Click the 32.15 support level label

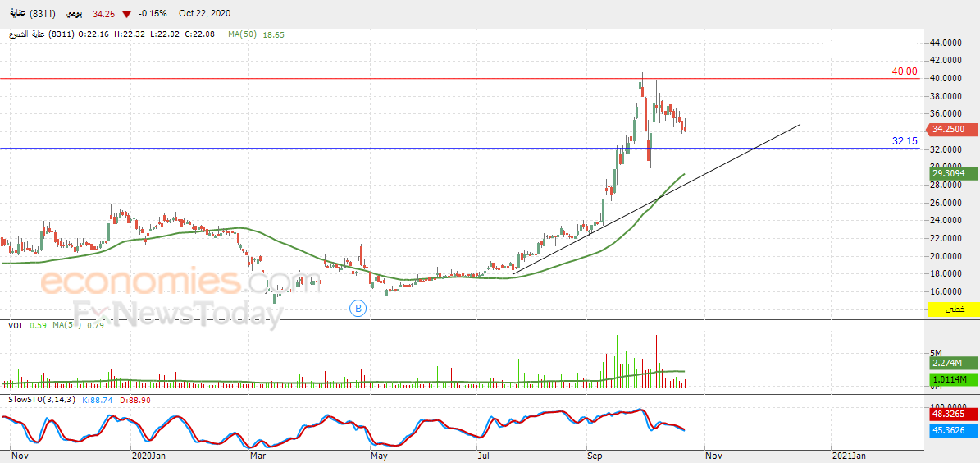tap(905, 141)
